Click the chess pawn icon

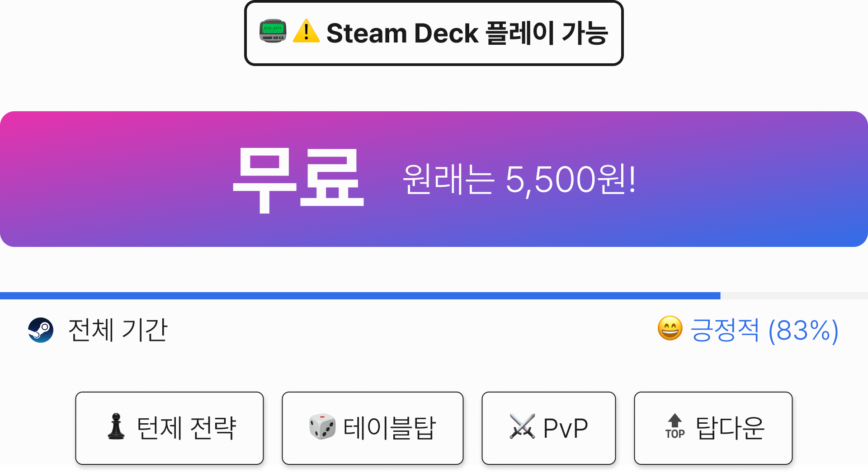(x=116, y=426)
